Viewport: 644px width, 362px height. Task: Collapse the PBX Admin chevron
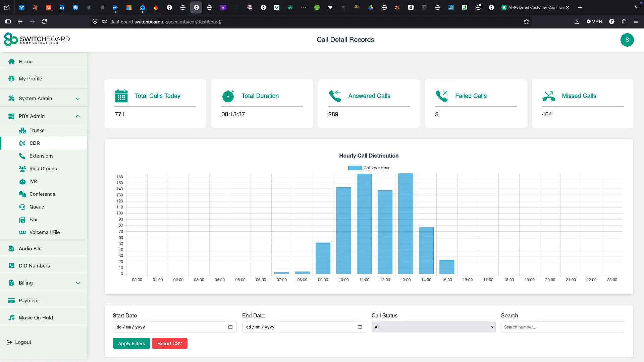click(78, 116)
